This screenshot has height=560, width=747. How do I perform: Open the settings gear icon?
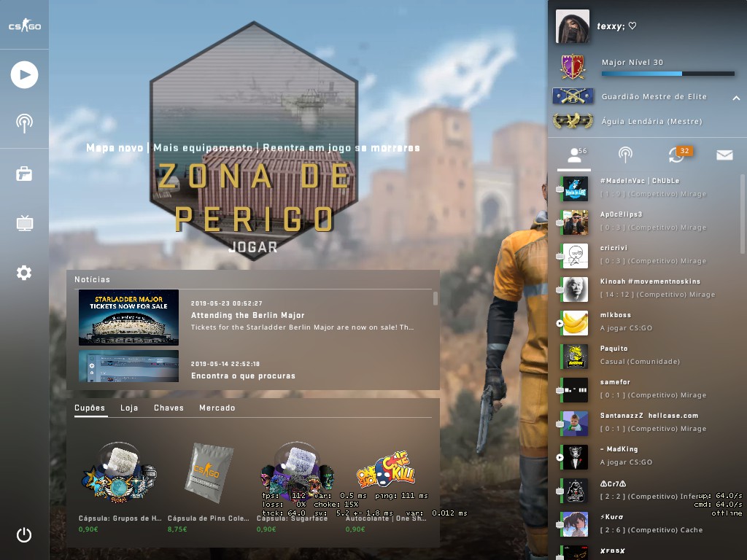pyautogui.click(x=24, y=273)
